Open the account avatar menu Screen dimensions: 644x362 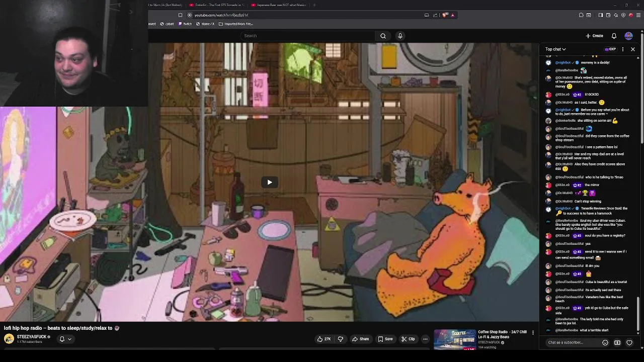pos(628,36)
